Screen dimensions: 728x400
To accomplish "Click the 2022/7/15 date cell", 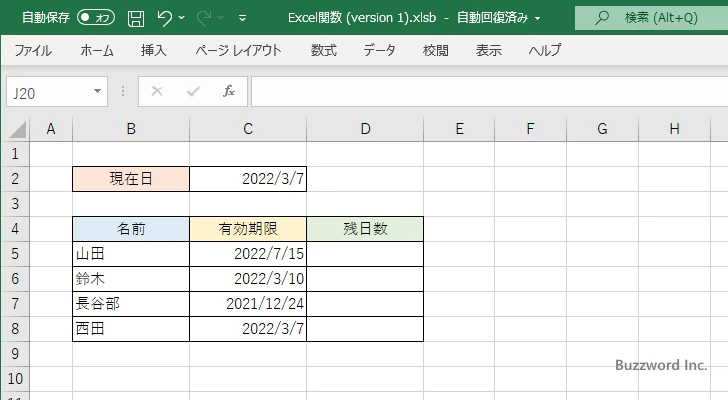I will tap(248, 254).
